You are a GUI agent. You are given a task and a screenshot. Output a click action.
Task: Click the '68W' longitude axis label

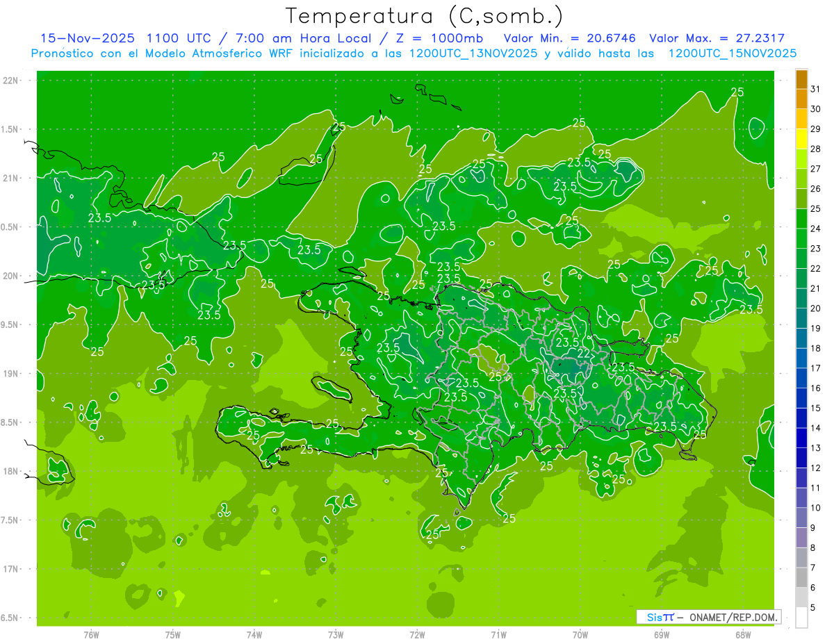743,635
